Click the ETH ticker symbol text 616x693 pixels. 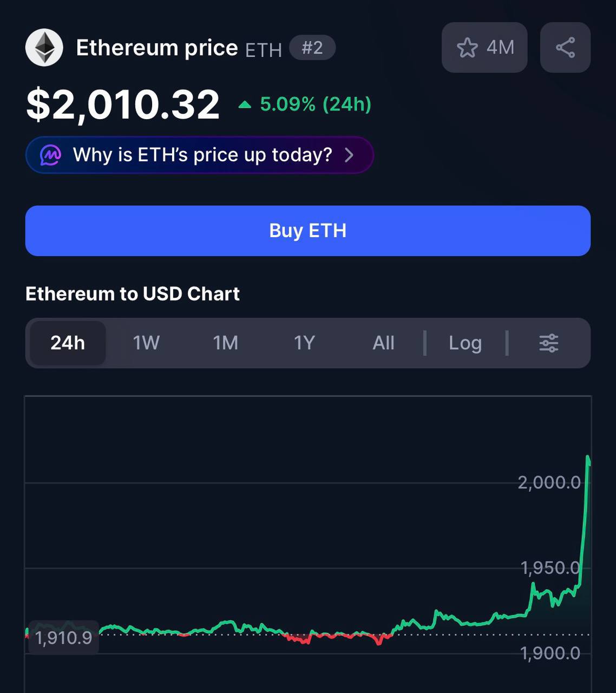[x=264, y=50]
